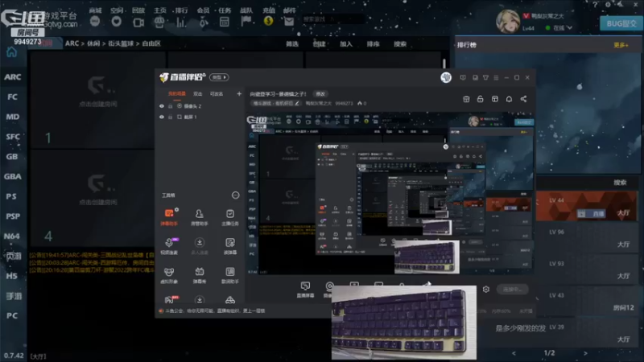Go to previous ranking page arrow
Image resolution: width=644 pixels, height=362 pixels.
pyautogui.click(x=514, y=353)
